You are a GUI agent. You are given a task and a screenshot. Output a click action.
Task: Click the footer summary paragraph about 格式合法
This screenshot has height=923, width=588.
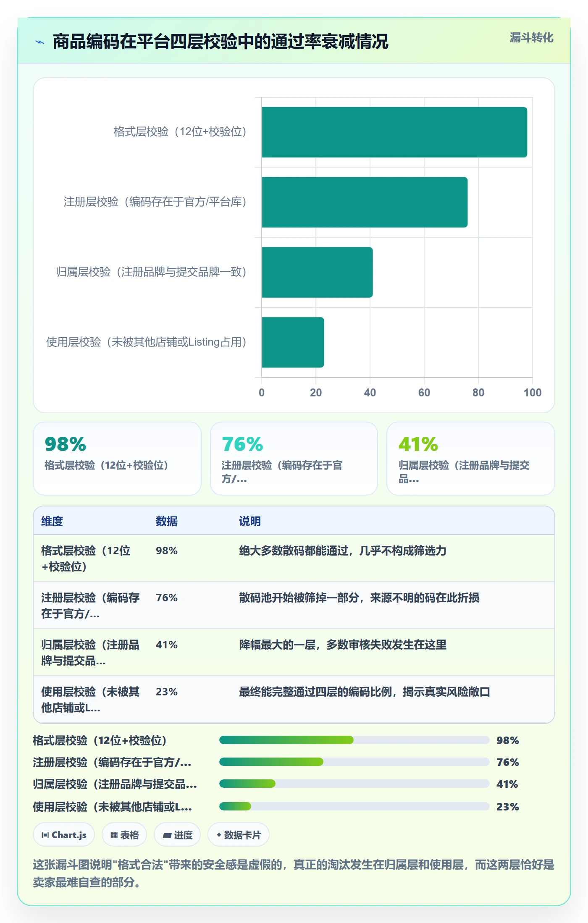294,873
